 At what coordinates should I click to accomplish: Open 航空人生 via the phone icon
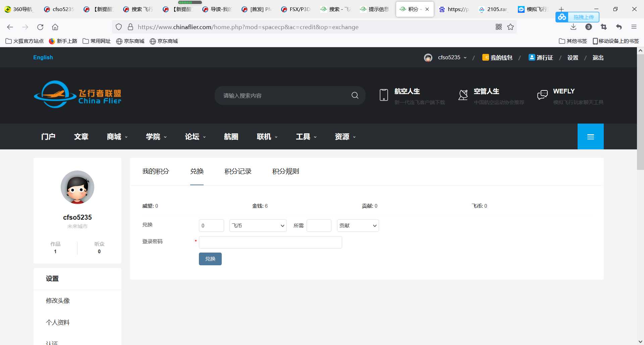click(383, 95)
